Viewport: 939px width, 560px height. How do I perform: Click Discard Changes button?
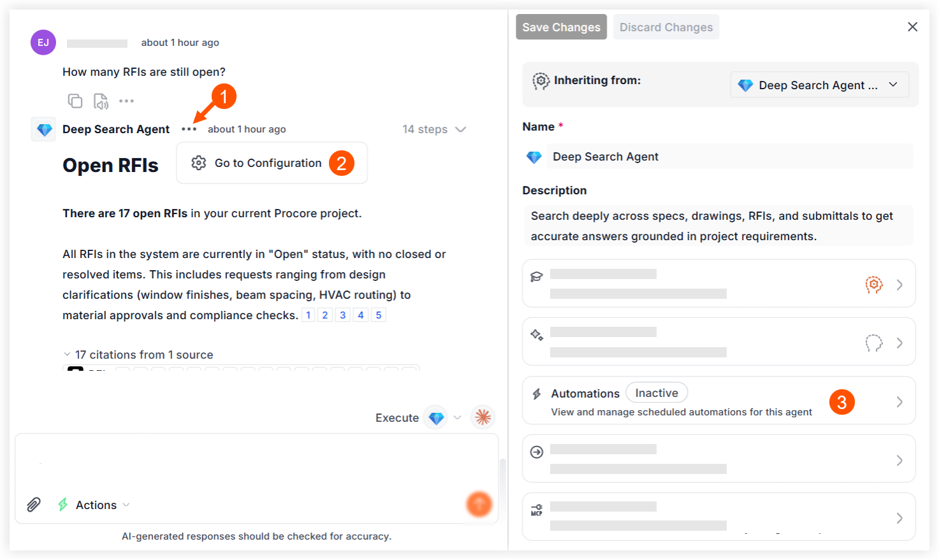click(x=666, y=27)
